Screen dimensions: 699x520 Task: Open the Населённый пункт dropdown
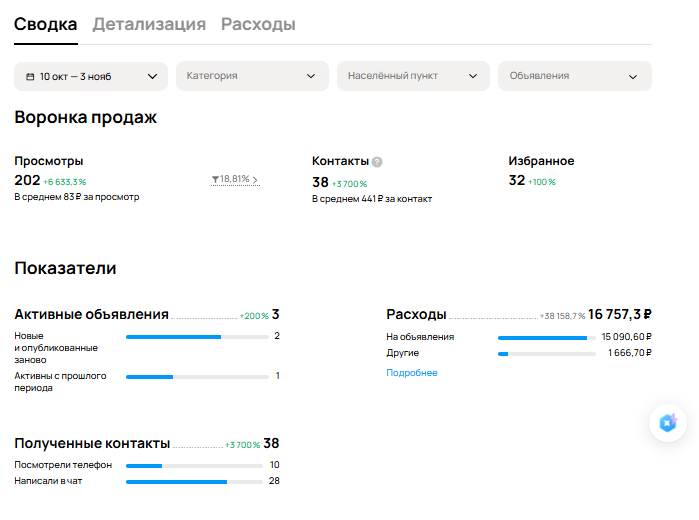[413, 76]
